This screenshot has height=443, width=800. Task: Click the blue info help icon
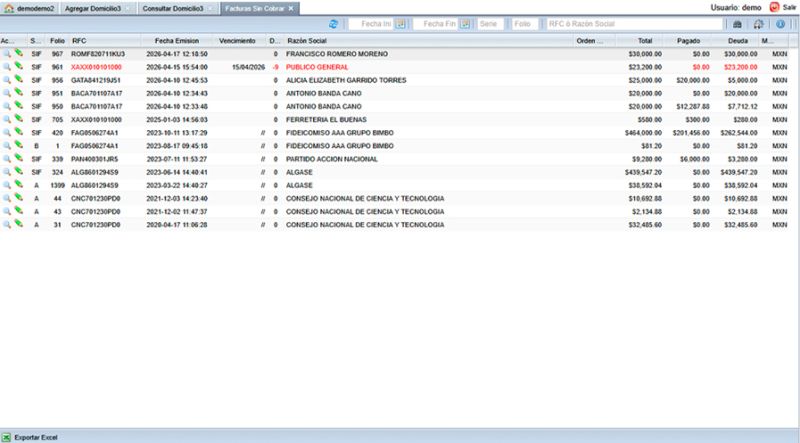click(780, 23)
